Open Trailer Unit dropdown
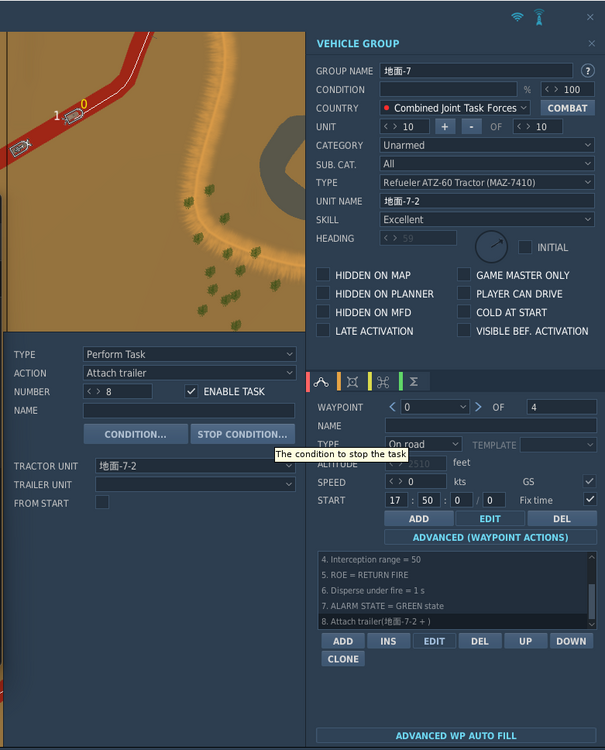 (x=195, y=484)
